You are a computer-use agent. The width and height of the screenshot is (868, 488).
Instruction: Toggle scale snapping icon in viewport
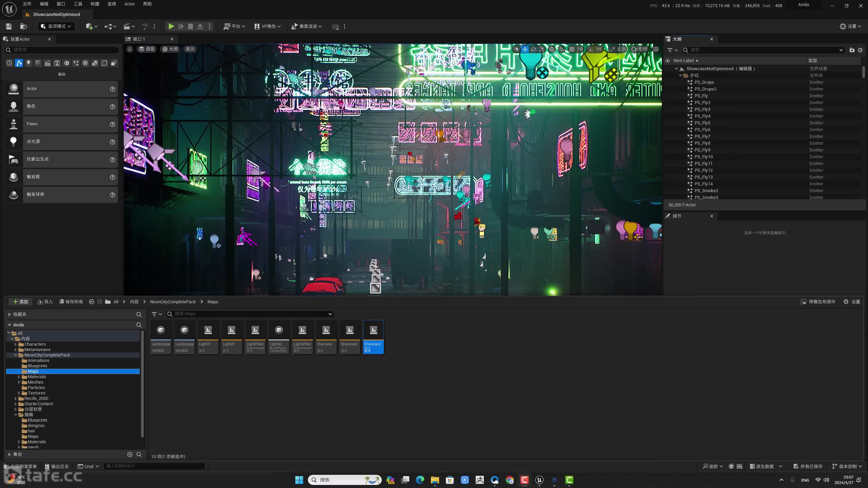coord(612,49)
